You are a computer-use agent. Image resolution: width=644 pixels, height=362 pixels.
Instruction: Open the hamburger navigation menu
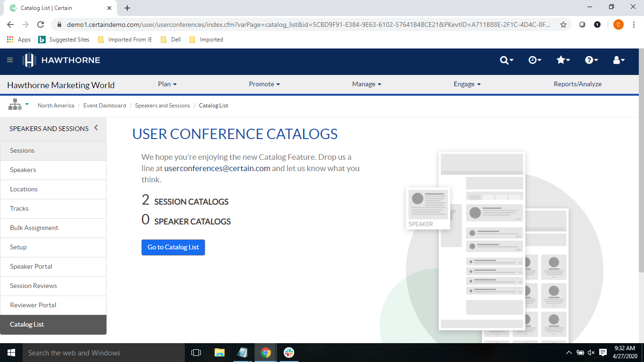[10, 60]
